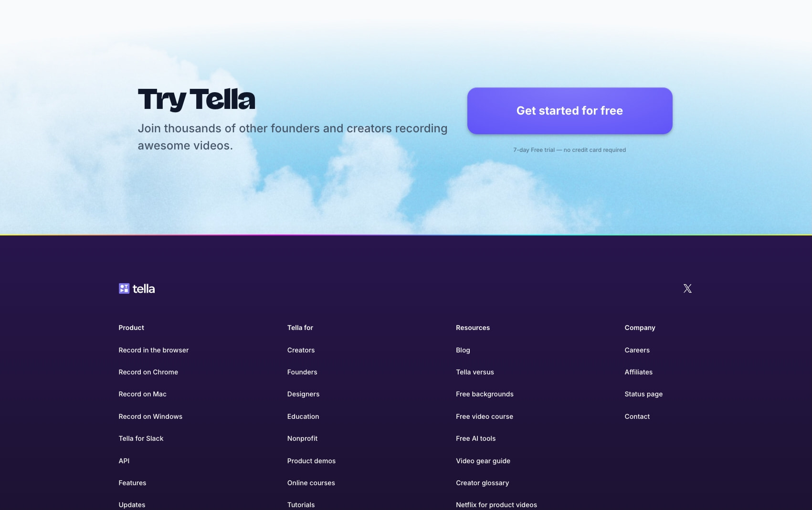Open the Tutorials link
812x510 pixels.
[x=301, y=505]
